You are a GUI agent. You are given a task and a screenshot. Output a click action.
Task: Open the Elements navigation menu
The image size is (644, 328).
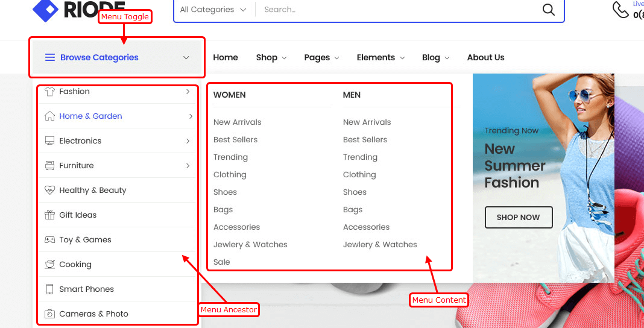380,58
